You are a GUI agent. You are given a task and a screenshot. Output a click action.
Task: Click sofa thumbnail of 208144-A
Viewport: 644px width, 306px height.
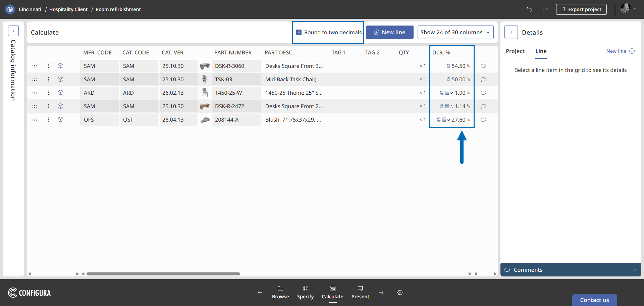pos(205,120)
